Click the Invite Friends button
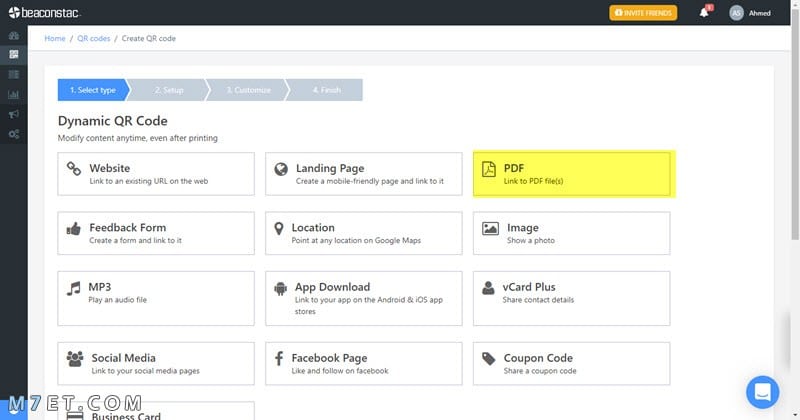Screen dimensions: 800x420 click(x=643, y=13)
